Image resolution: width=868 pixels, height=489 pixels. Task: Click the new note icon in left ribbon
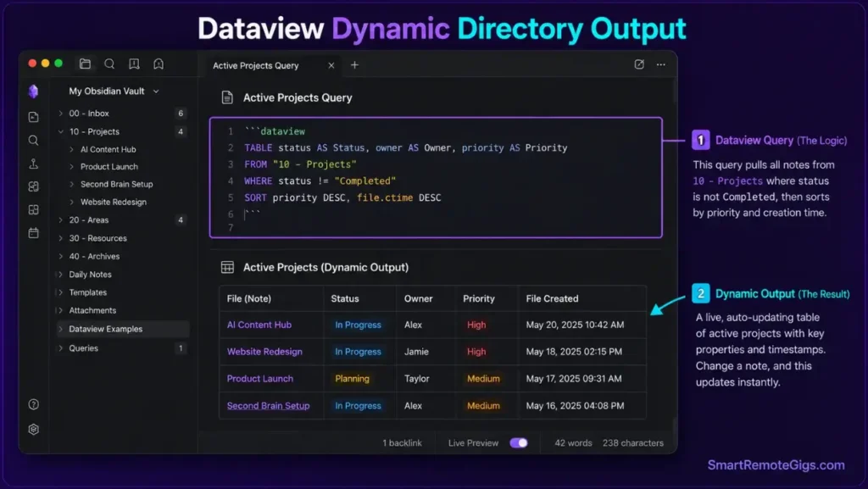(x=34, y=117)
